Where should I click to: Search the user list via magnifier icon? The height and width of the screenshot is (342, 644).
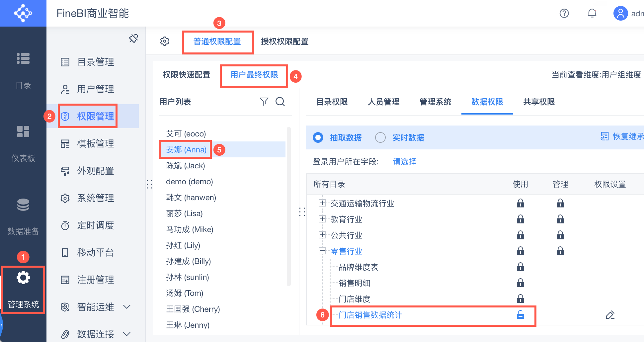pyautogui.click(x=280, y=102)
